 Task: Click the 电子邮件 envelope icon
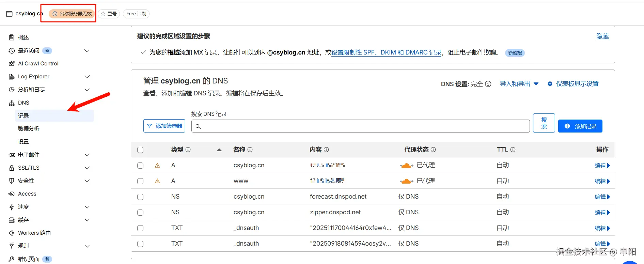pos(12,155)
